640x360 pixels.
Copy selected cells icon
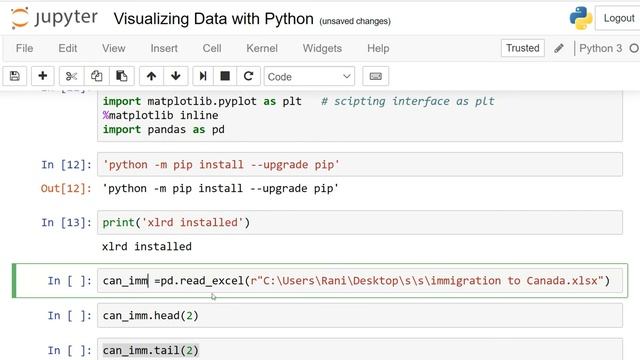coord(97,76)
